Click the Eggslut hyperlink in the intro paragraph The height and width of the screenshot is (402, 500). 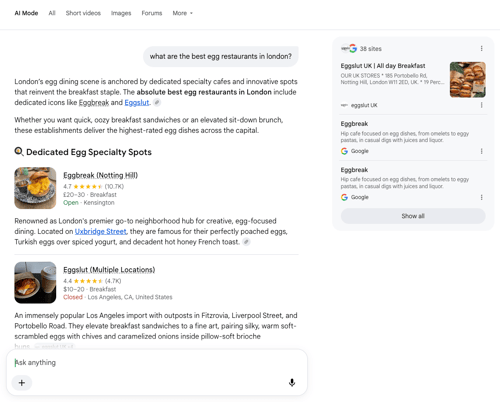(x=137, y=102)
